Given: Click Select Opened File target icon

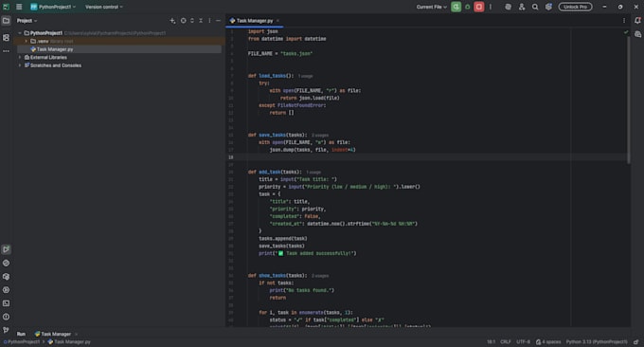Looking at the screenshot, I should click(183, 21).
